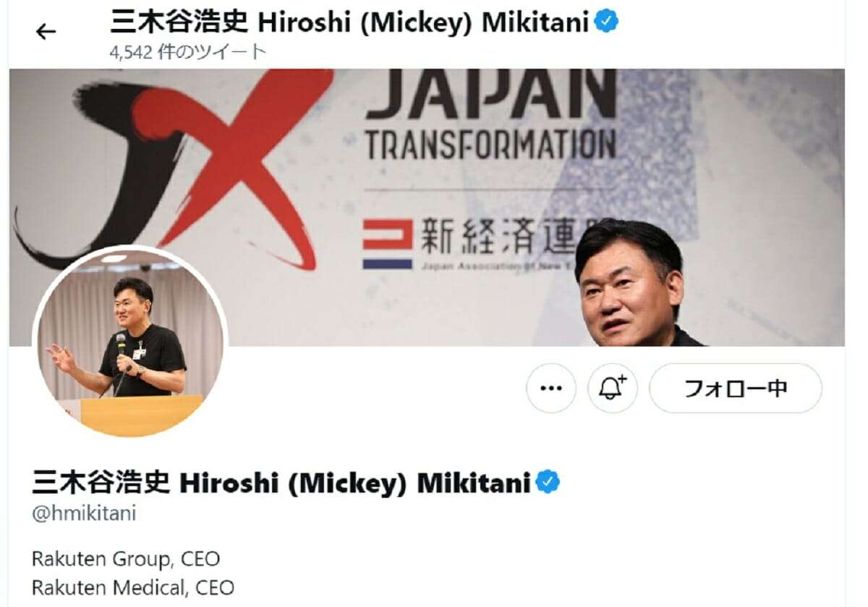Go back using the left arrow

tap(46, 31)
